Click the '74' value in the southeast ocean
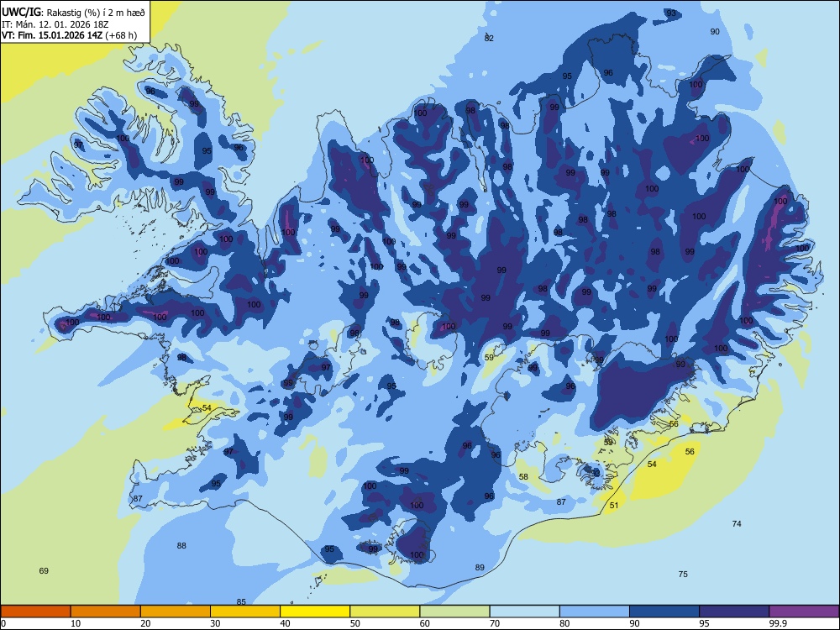Screen dimensions: 840x630 (737, 523)
